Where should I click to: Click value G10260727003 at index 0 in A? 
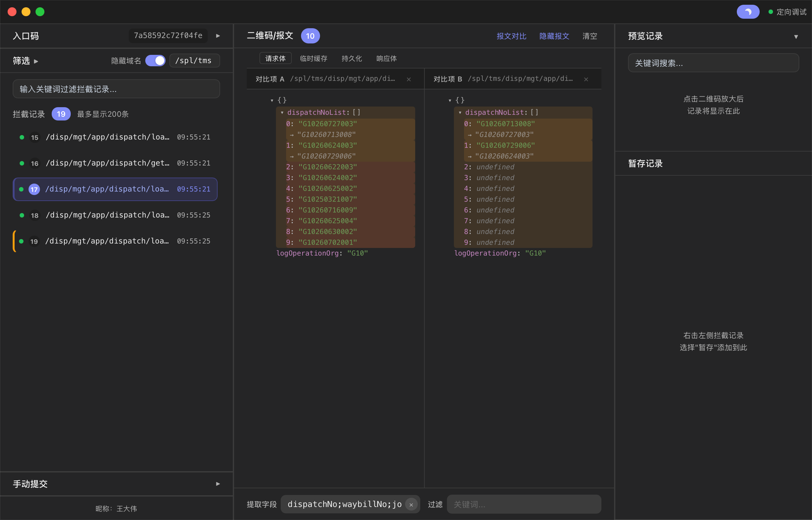[x=328, y=124]
